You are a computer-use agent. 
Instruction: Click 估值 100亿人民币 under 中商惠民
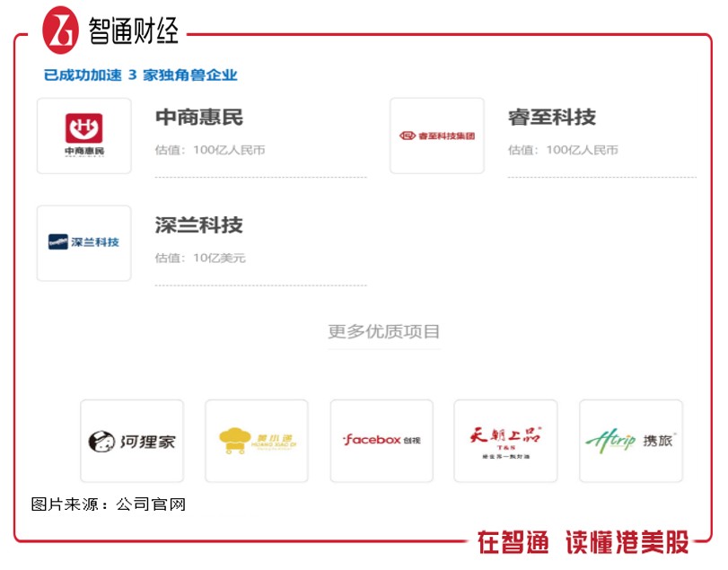point(210,150)
